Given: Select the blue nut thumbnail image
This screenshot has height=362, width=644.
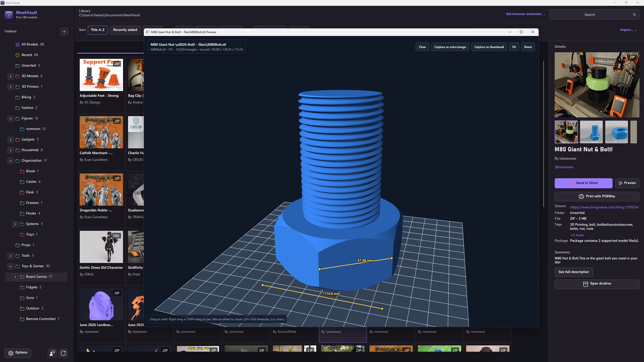Looking at the screenshot, I should 616,132.
